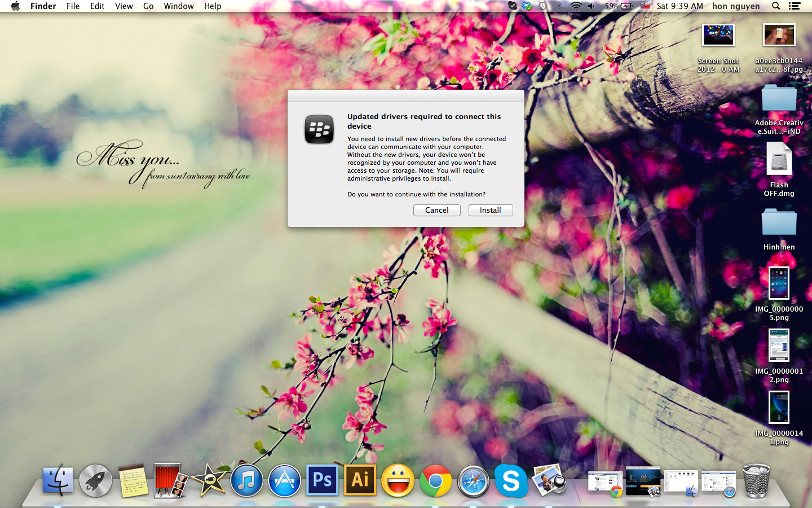Viewport: 812px width, 508px height.
Task: Restore minimized Preview window with '06' in dock
Action: (x=643, y=481)
